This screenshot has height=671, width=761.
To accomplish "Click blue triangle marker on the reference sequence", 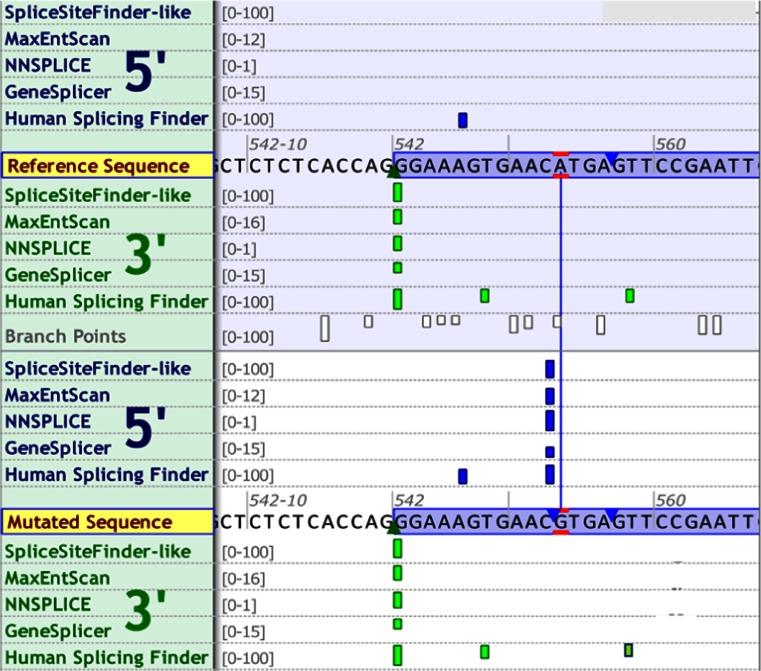I will click(612, 159).
